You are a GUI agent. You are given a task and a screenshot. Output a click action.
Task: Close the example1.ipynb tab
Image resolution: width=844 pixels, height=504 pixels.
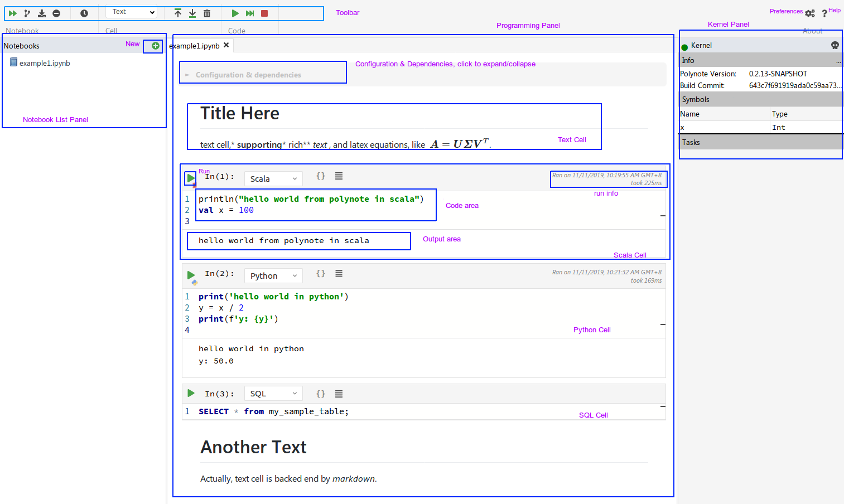pyautogui.click(x=226, y=45)
